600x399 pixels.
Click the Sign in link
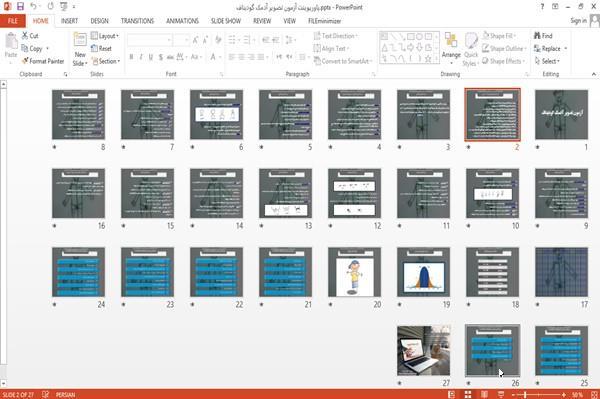point(578,21)
